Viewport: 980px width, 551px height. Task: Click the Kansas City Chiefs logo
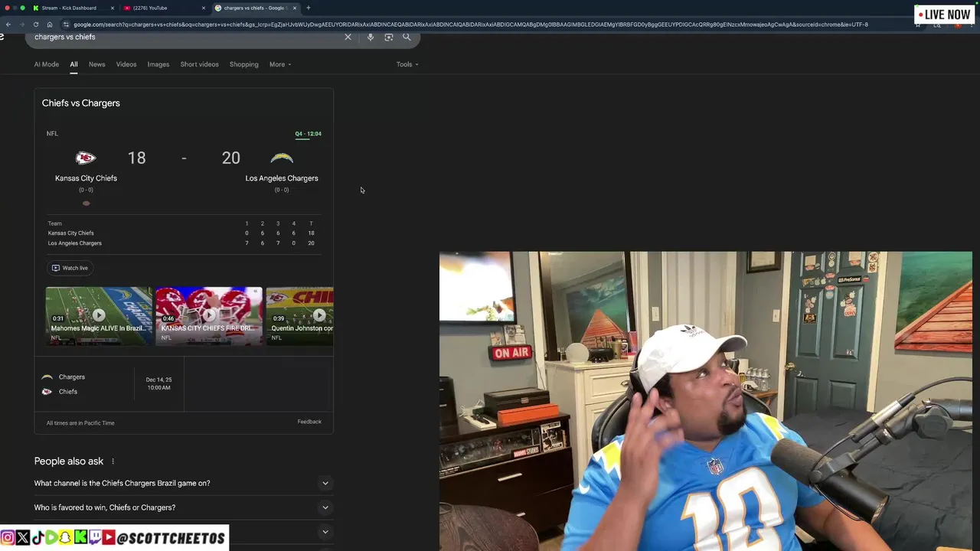(x=86, y=158)
